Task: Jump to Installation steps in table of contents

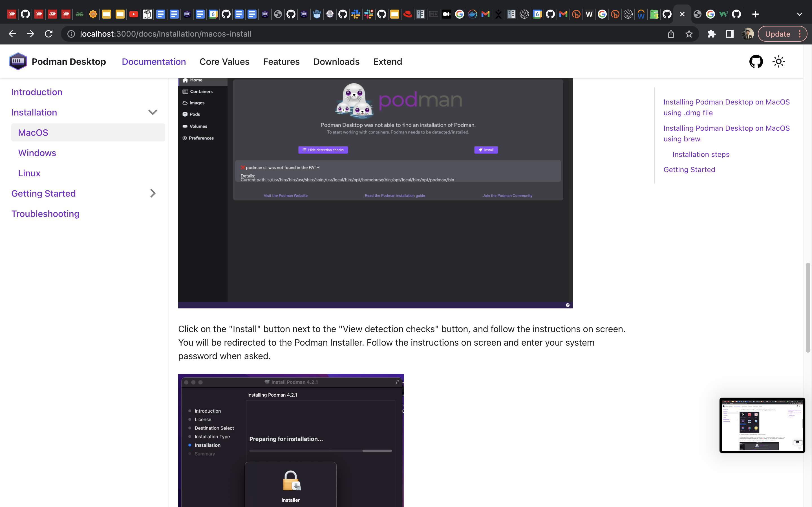Action: coord(701,154)
